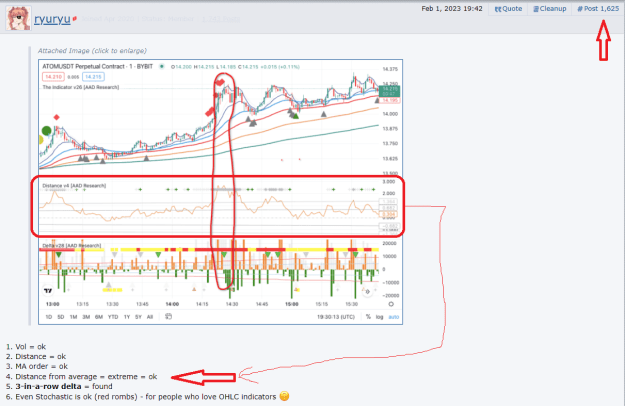
Task: Open the ryuryu profile link
Action: pos(52,19)
